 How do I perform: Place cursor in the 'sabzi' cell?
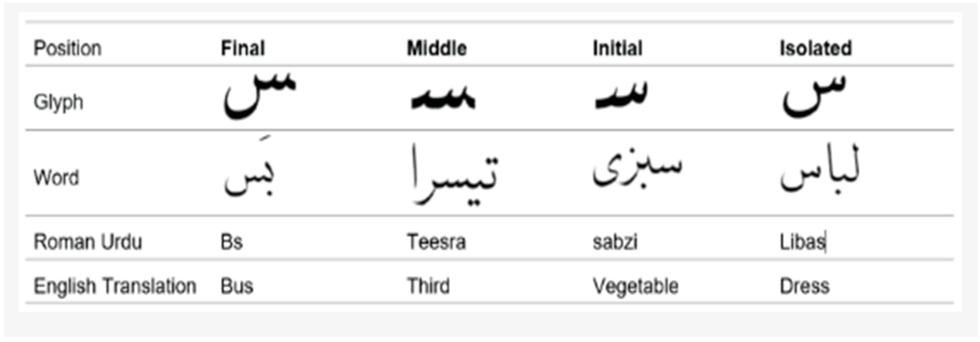pyautogui.click(x=615, y=242)
